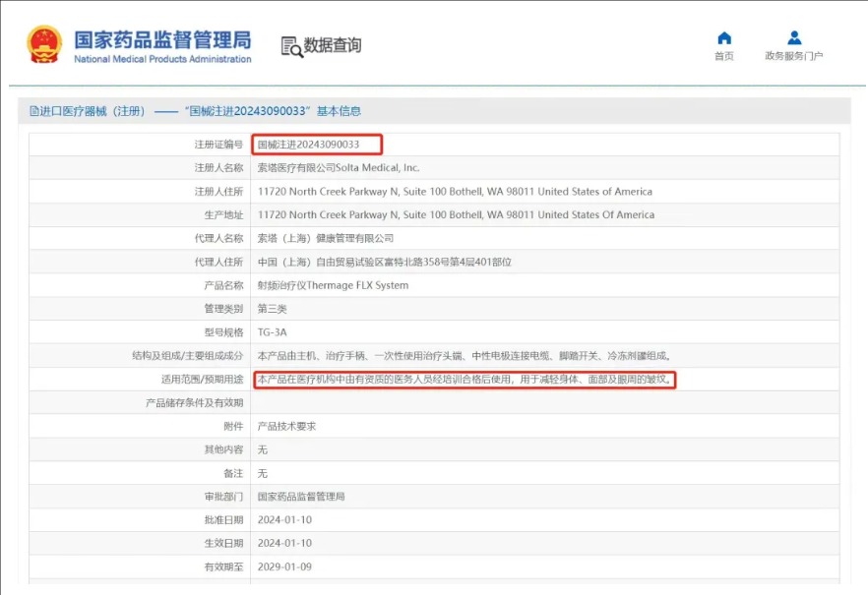
Task: Click the 数据查询 heading text
Action: [333, 45]
